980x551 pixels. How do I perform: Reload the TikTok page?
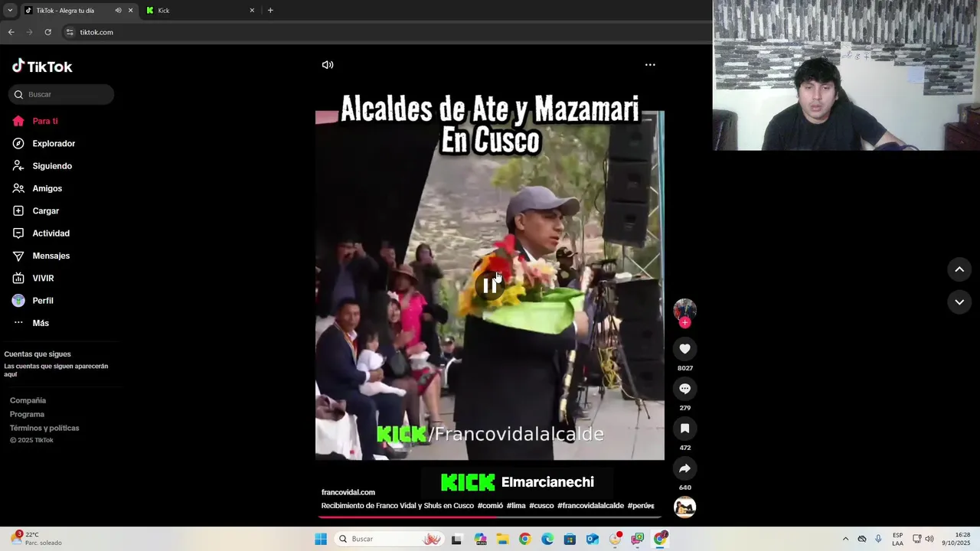(47, 32)
